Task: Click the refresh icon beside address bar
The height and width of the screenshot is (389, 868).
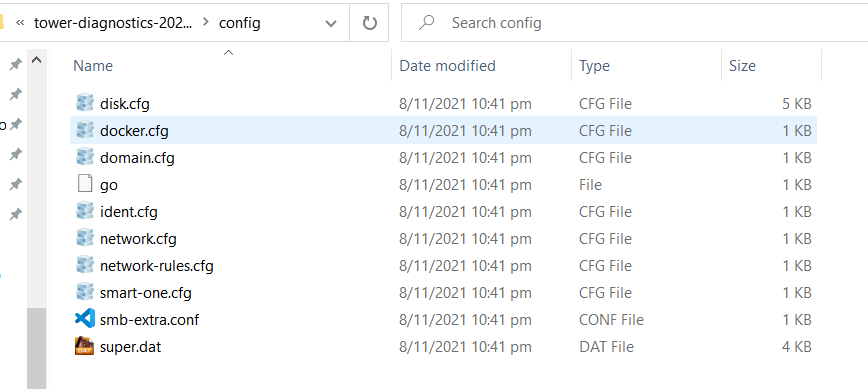Action: coord(369,23)
